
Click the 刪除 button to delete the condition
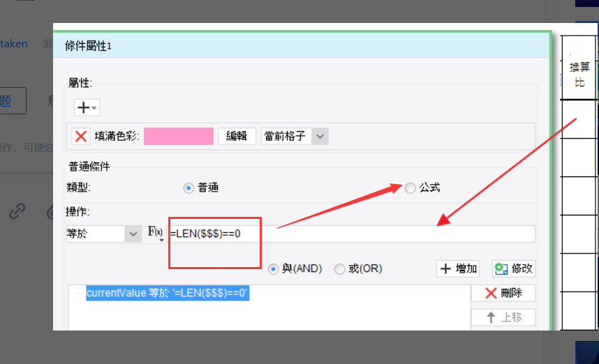pyautogui.click(x=503, y=293)
